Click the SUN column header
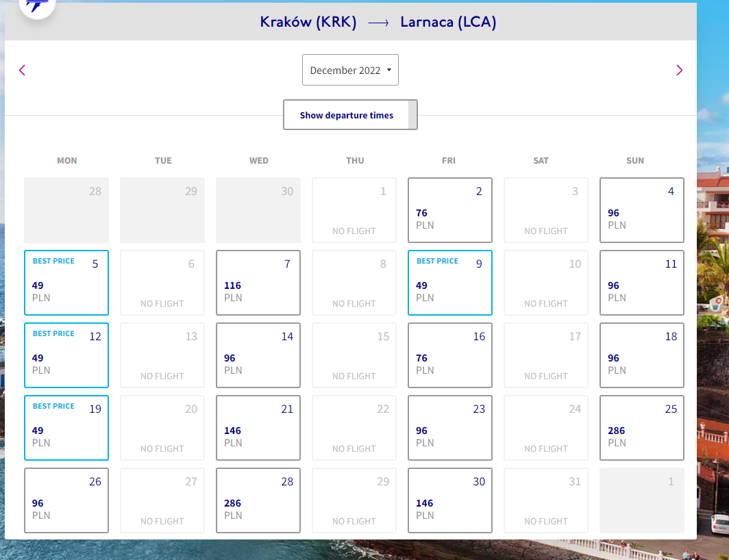This screenshot has height=560, width=729. (x=635, y=160)
